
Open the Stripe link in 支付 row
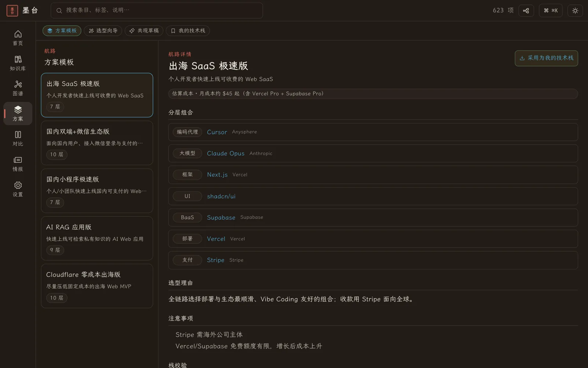click(215, 260)
